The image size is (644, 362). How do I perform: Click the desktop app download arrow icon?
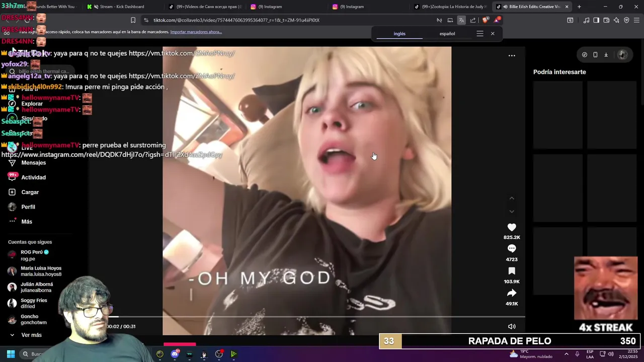[606, 55]
